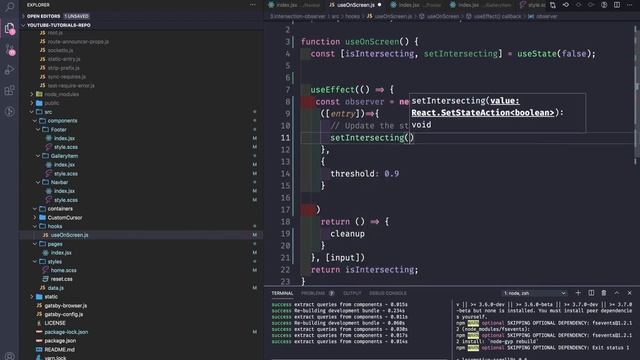The height and width of the screenshot is (360, 640).
Task: Open package-lock.json file
Action: click(x=66, y=332)
